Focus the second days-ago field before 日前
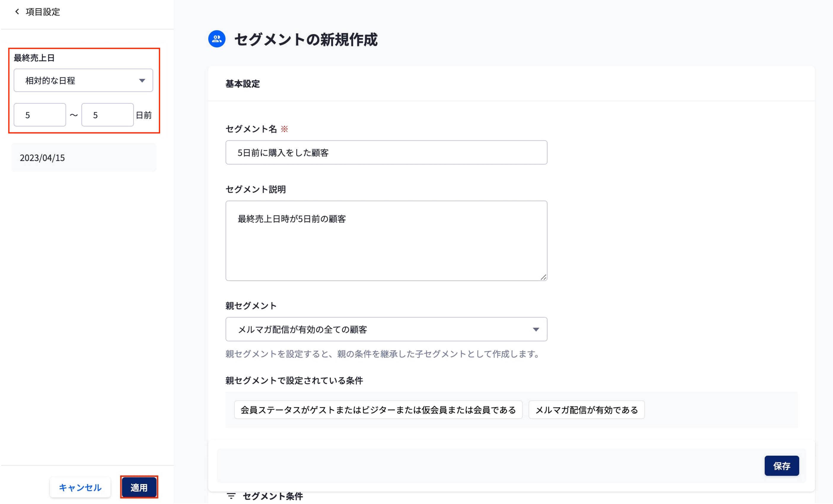 107,115
